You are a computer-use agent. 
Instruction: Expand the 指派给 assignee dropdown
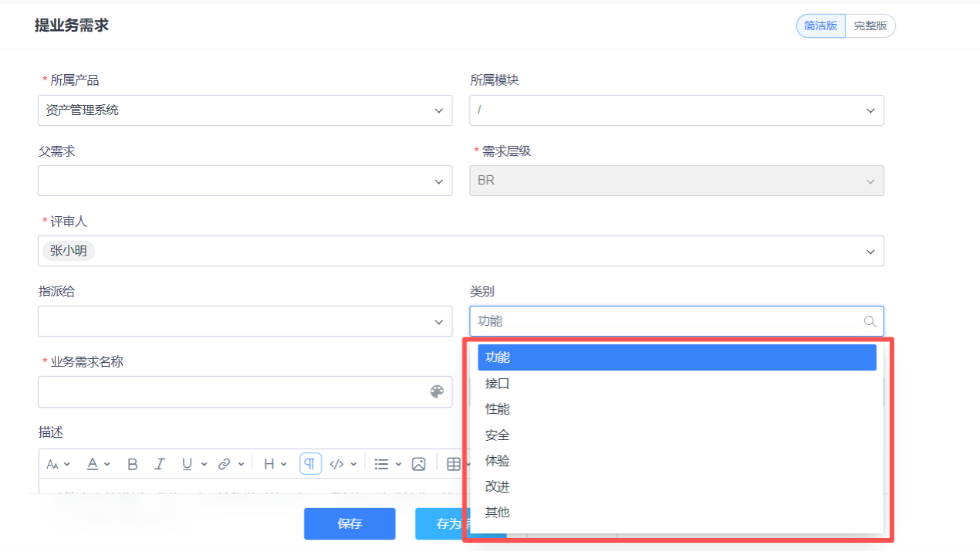tap(245, 321)
